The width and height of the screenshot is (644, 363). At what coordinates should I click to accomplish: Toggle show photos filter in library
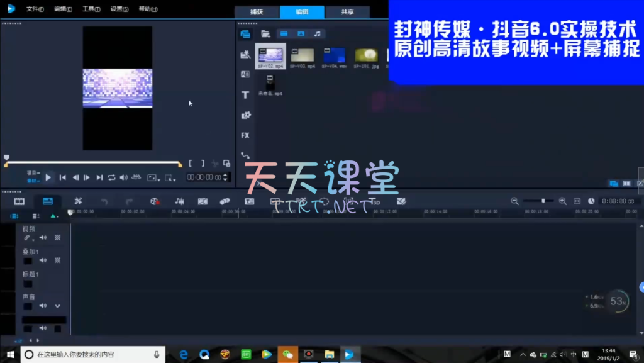pos(301,34)
